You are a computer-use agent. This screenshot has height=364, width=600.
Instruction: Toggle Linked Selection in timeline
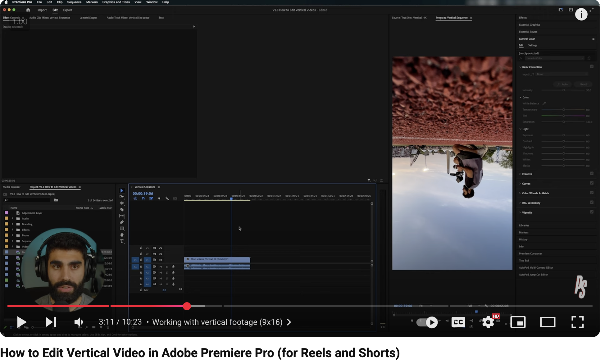click(x=151, y=198)
